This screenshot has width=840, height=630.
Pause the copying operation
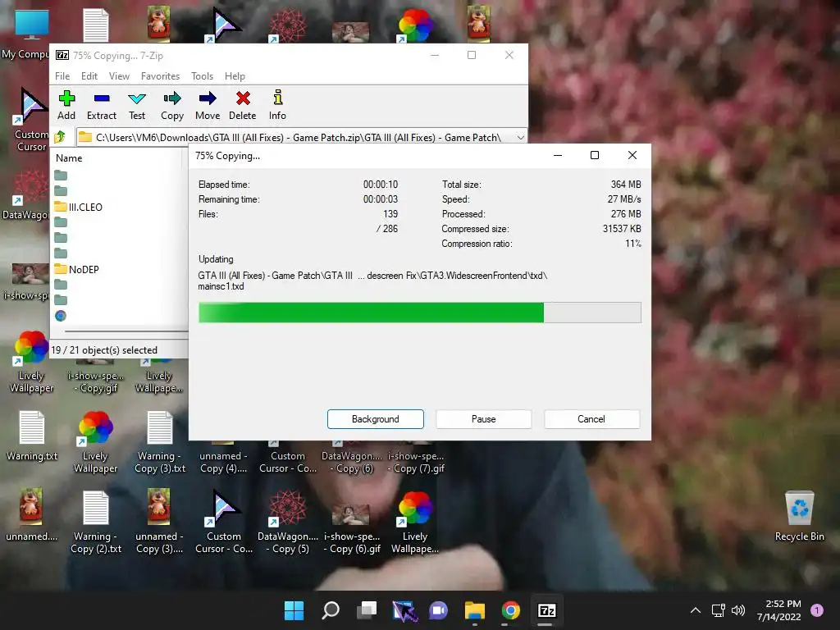point(484,419)
